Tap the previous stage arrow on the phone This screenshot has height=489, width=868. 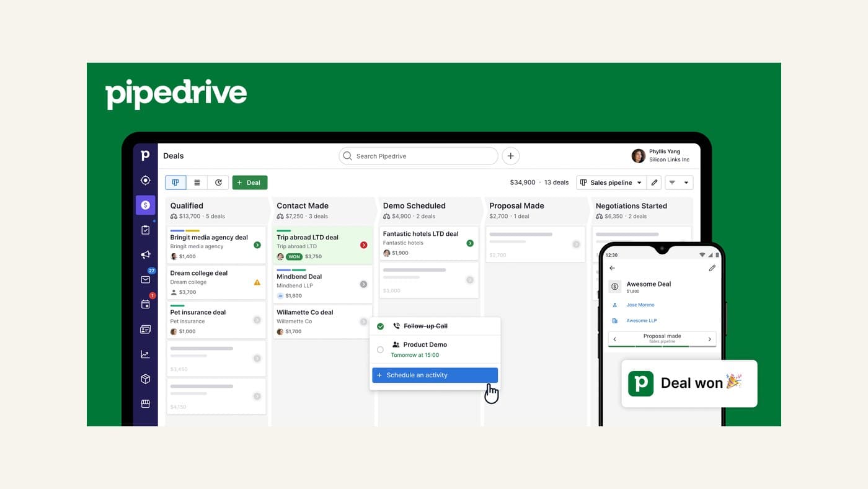[x=615, y=339]
